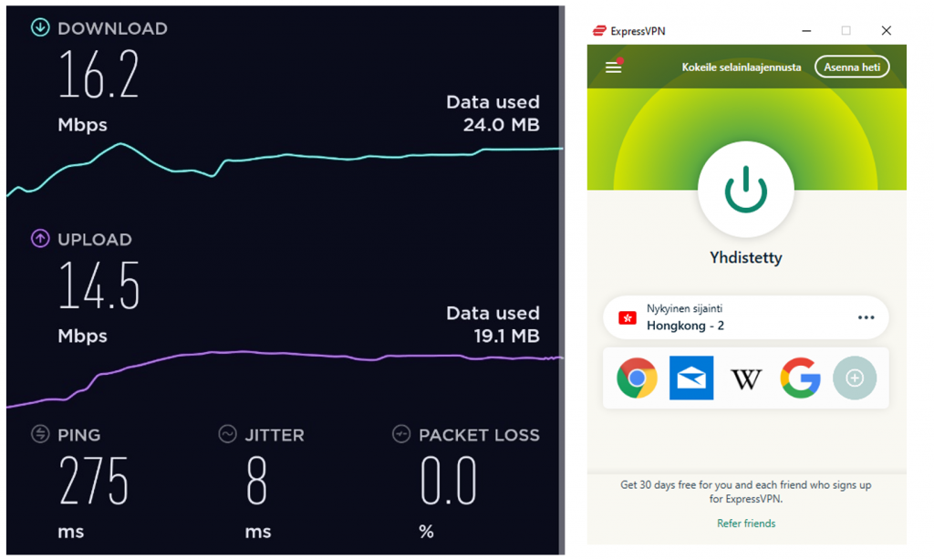
Task: Click the Ping icon
Action: (40, 434)
